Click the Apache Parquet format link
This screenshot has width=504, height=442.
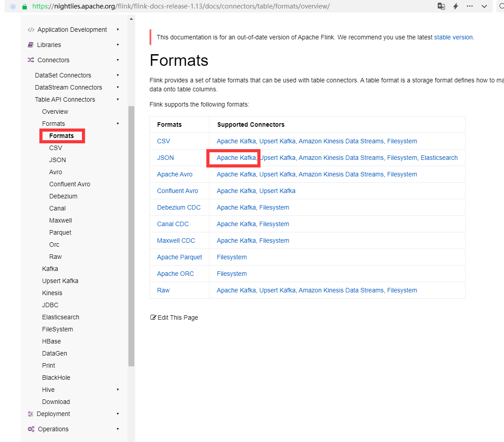[179, 257]
